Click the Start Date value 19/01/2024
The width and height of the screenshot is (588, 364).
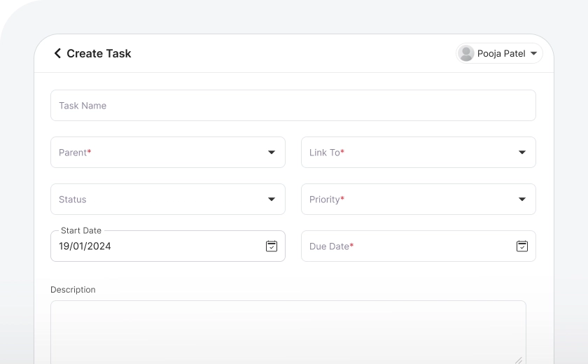(85, 246)
